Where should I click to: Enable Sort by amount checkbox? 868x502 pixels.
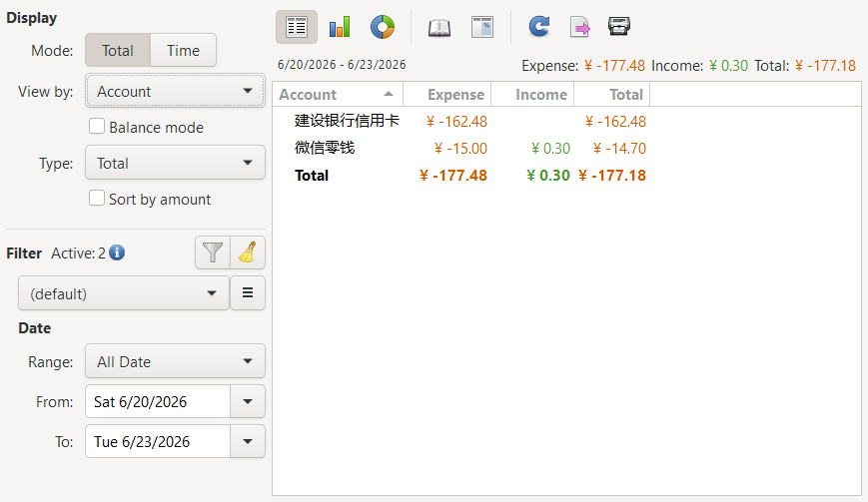97,199
